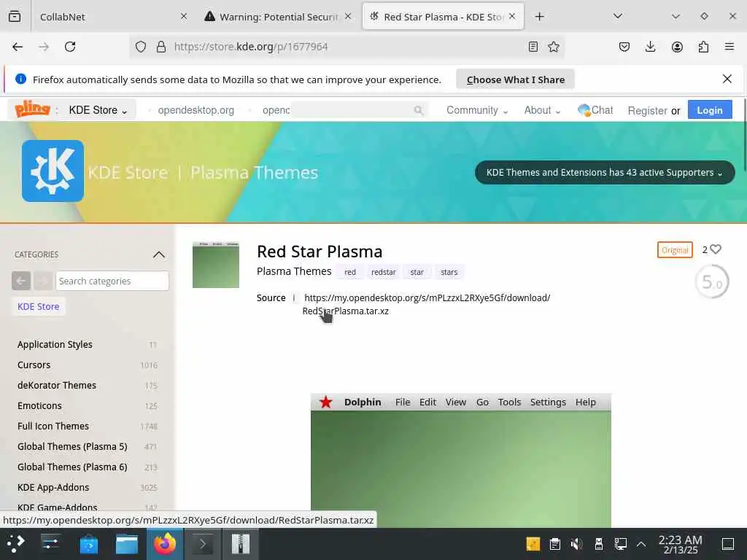Click the KDE Store category chip
The height and width of the screenshot is (560, 747).
pos(39,307)
